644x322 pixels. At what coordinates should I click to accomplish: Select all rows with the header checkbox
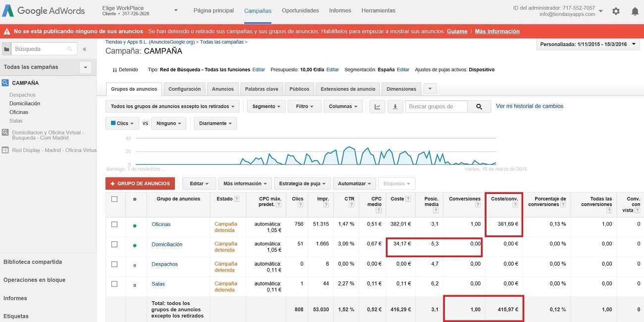[x=114, y=199]
